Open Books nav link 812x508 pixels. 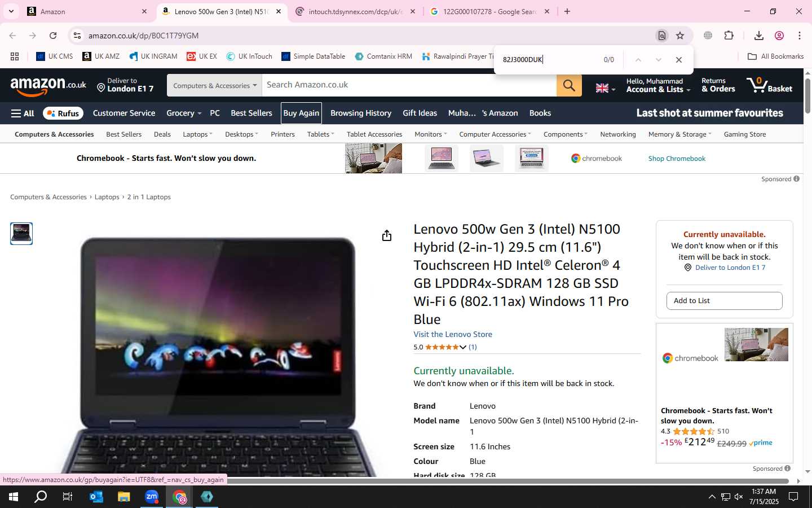tap(540, 113)
